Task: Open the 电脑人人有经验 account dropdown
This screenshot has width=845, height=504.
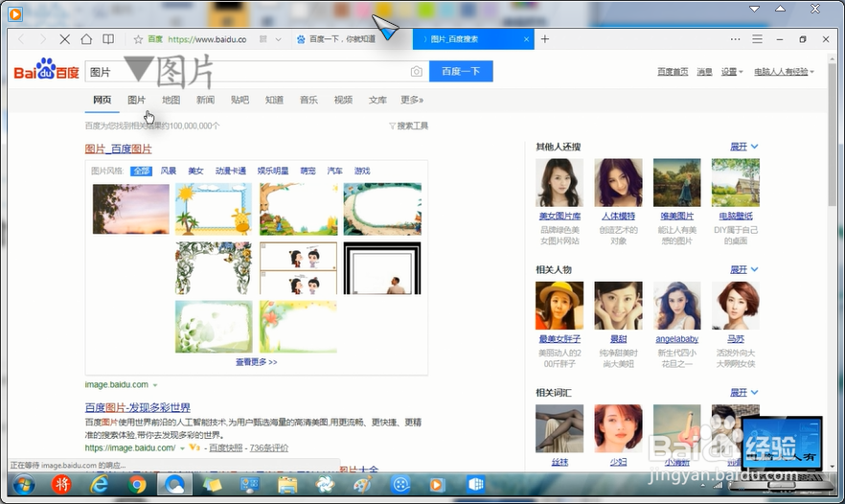Action: pyautogui.click(x=784, y=72)
